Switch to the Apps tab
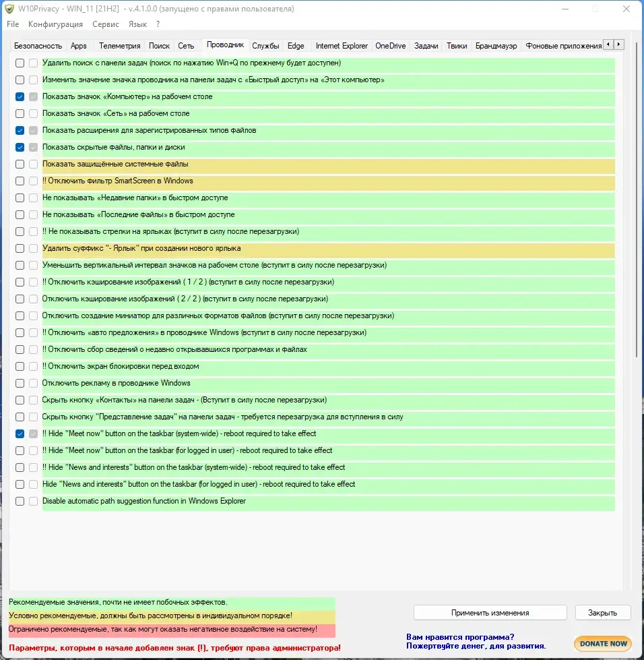The width and height of the screenshot is (644, 660). [79, 46]
